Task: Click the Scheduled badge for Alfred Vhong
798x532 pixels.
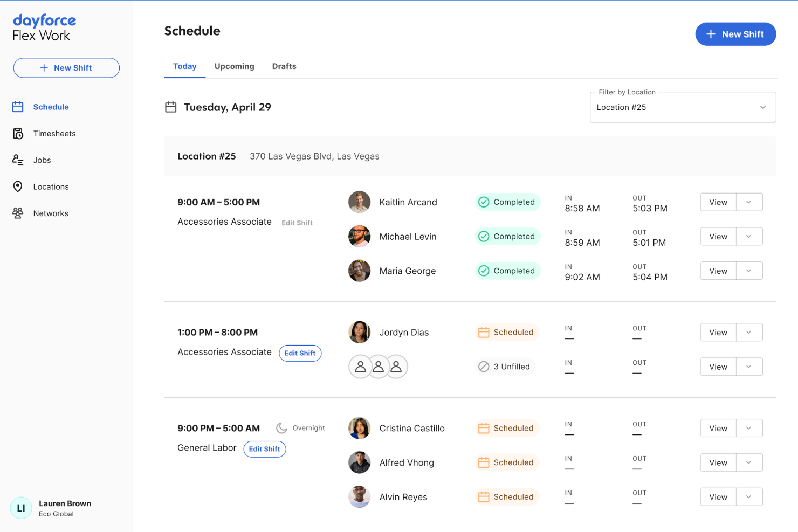Action: pos(507,462)
